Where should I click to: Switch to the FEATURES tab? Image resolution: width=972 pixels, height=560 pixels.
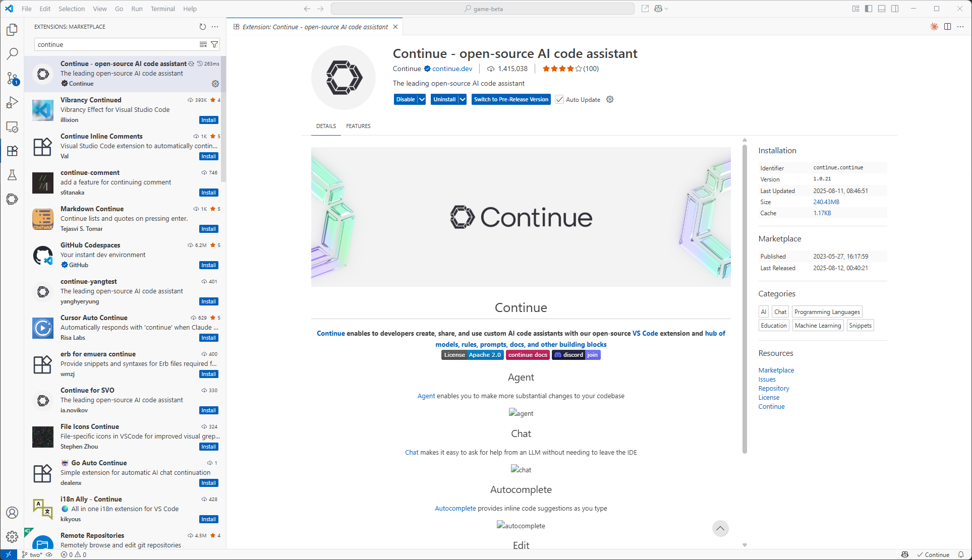coord(358,126)
